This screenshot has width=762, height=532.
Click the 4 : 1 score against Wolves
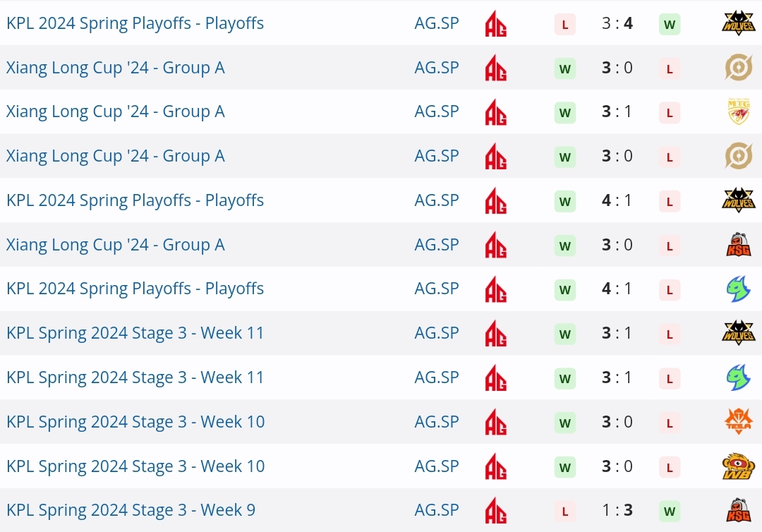pyautogui.click(x=617, y=200)
